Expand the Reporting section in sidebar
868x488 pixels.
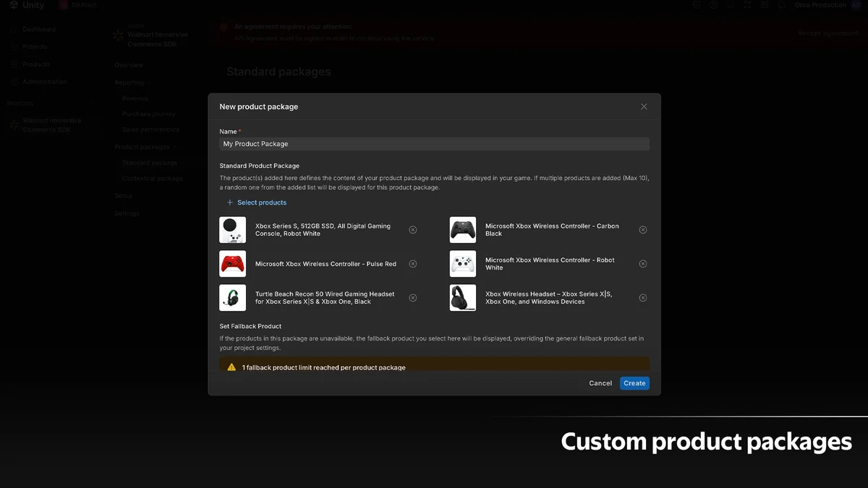coord(130,82)
